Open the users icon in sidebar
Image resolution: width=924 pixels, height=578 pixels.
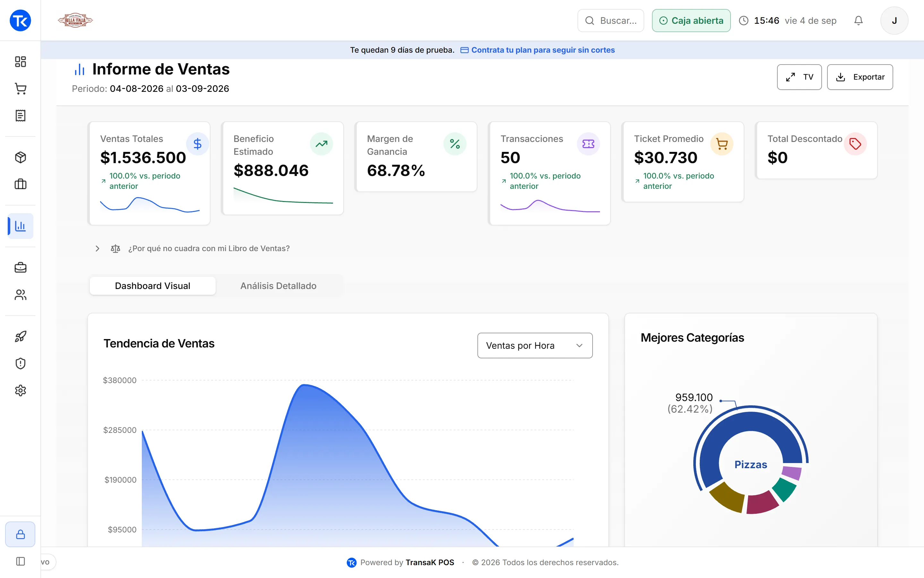coord(20,295)
